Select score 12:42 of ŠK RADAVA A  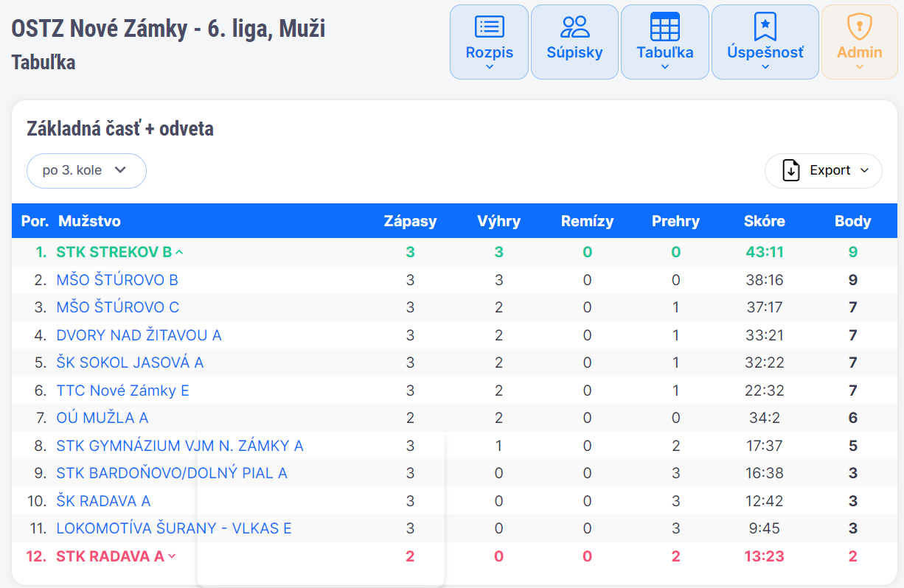tap(765, 501)
